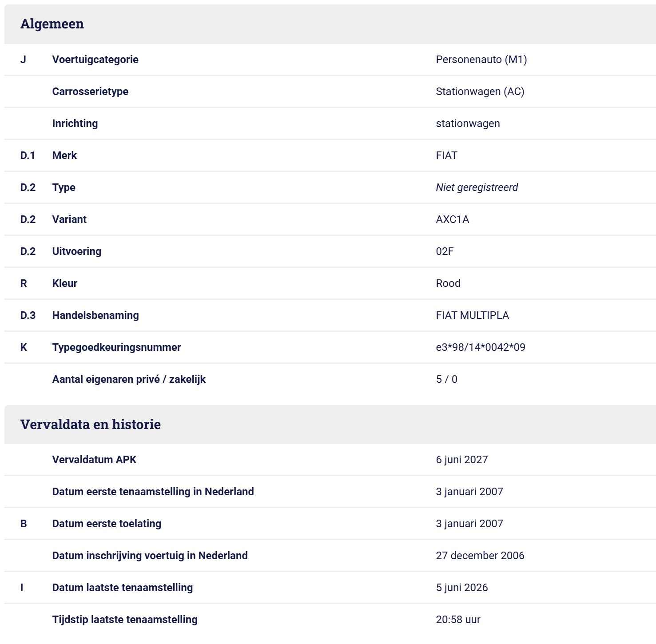Click the 20:58 uur tijdstip value
Image resolution: width=656 pixels, height=644 pixels.
[458, 620]
